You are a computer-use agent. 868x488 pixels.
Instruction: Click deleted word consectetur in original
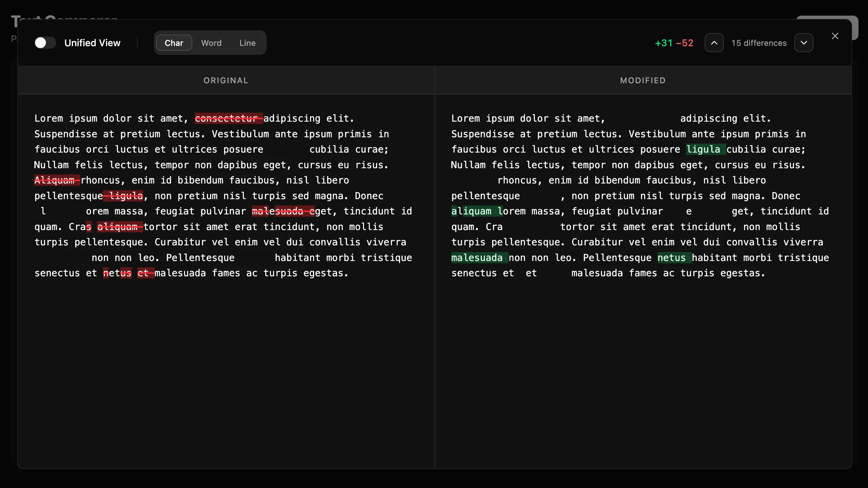pyautogui.click(x=229, y=118)
